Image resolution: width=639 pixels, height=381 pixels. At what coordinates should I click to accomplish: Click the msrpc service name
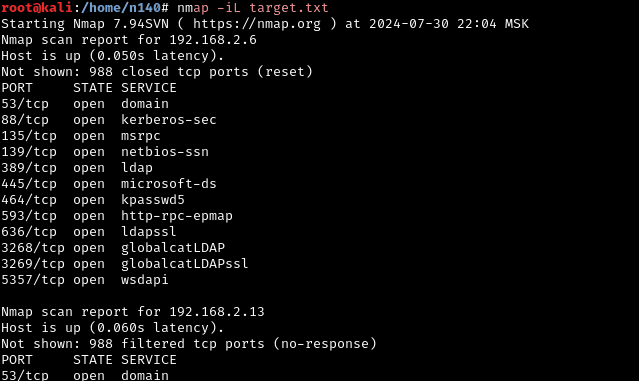tap(141, 137)
